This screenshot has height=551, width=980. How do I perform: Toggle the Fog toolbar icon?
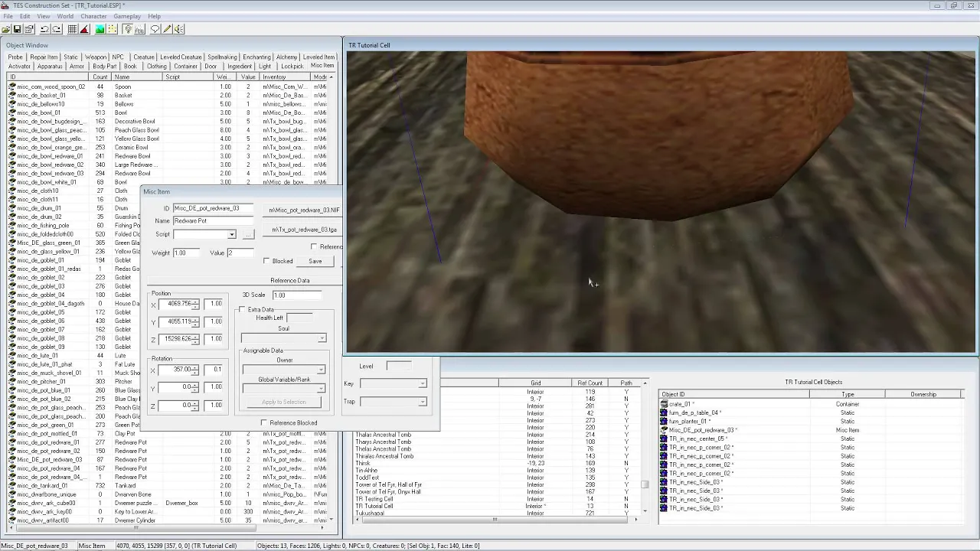140,29
